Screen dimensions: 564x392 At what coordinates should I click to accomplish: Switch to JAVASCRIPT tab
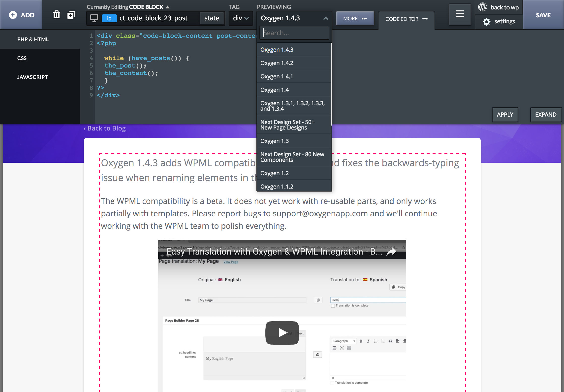pos(40,77)
